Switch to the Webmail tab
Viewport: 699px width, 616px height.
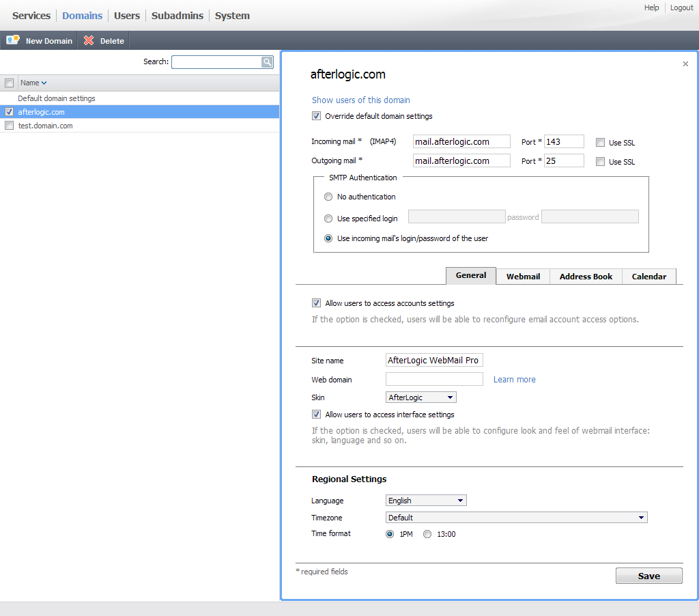[523, 277]
